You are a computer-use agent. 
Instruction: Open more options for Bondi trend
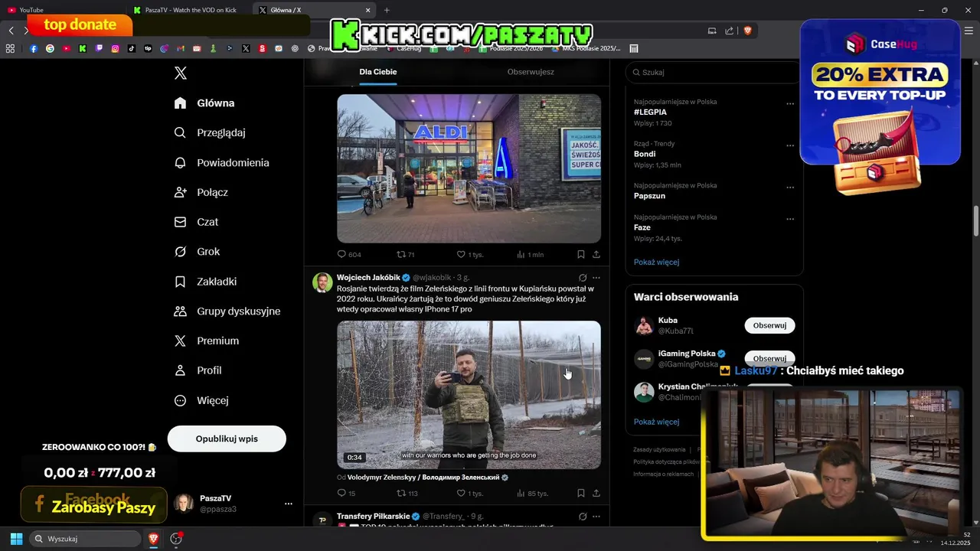coord(790,145)
